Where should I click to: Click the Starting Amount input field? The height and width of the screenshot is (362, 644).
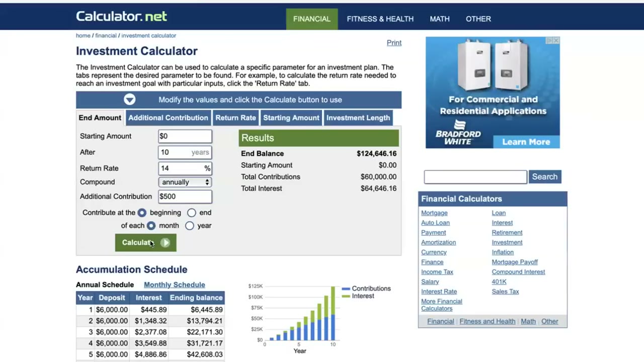click(x=185, y=136)
